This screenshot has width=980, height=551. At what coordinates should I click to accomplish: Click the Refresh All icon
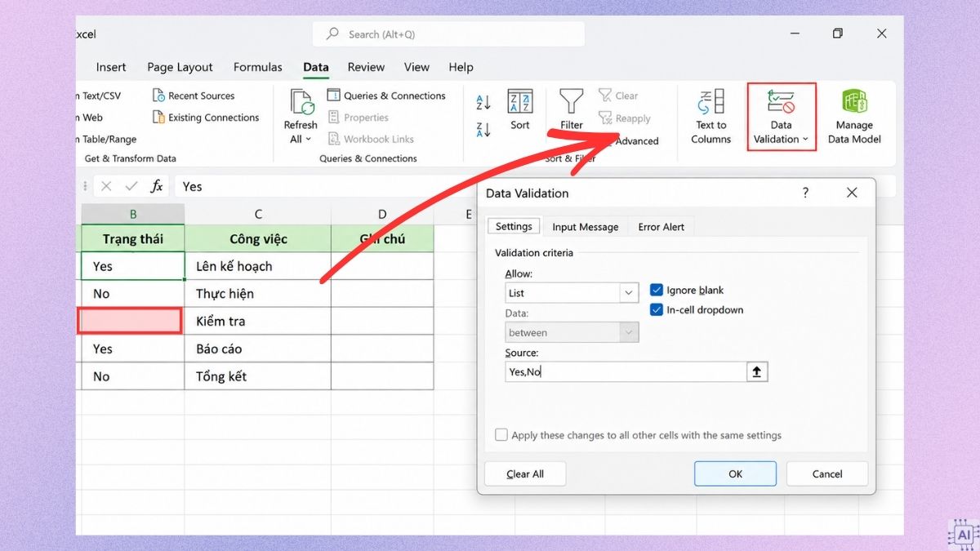(x=302, y=102)
